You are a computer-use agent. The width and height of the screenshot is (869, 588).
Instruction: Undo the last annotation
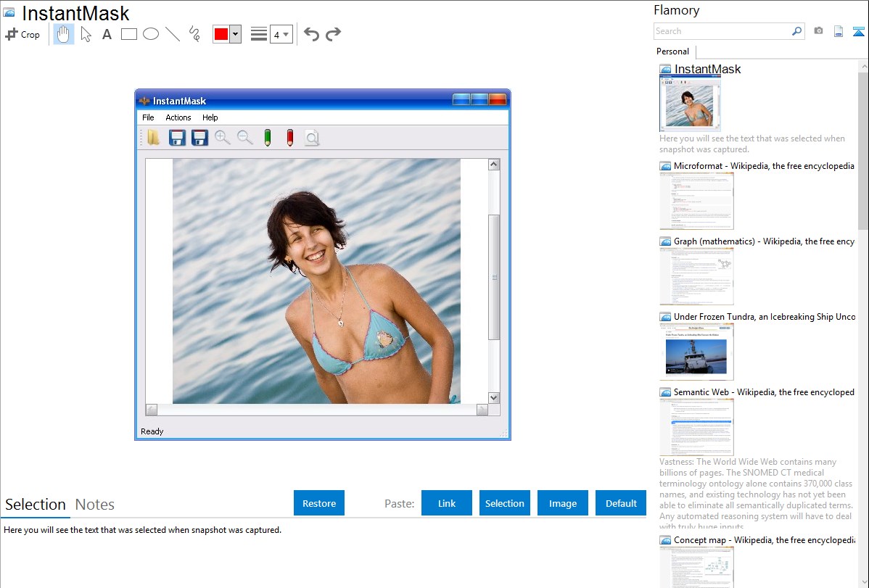pyautogui.click(x=311, y=34)
